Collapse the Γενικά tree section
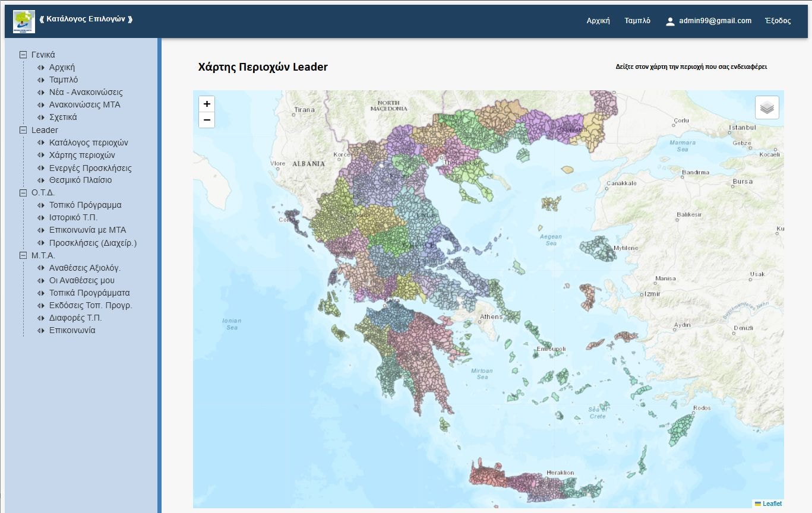This screenshot has width=812, height=513. [x=22, y=54]
